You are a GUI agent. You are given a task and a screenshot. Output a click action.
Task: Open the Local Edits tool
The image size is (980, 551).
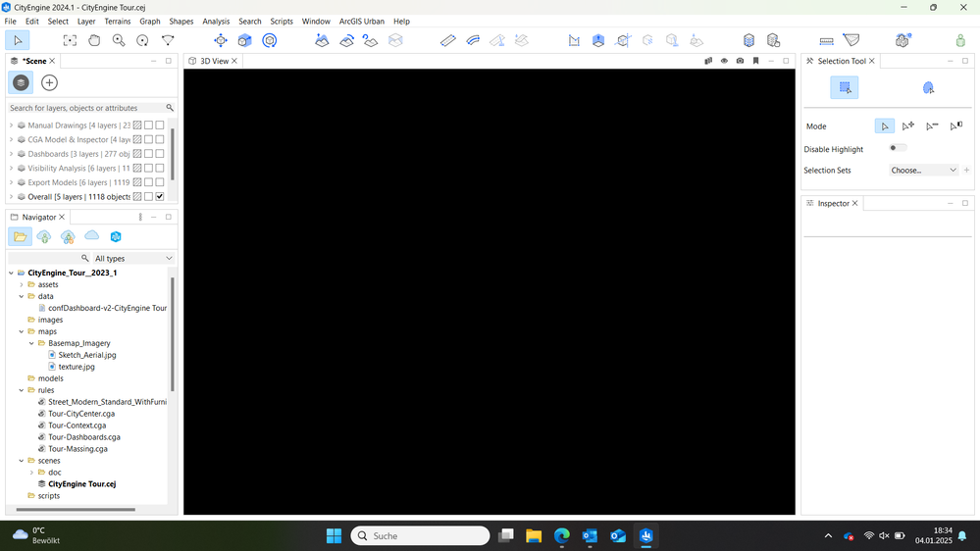pyautogui.click(x=773, y=40)
